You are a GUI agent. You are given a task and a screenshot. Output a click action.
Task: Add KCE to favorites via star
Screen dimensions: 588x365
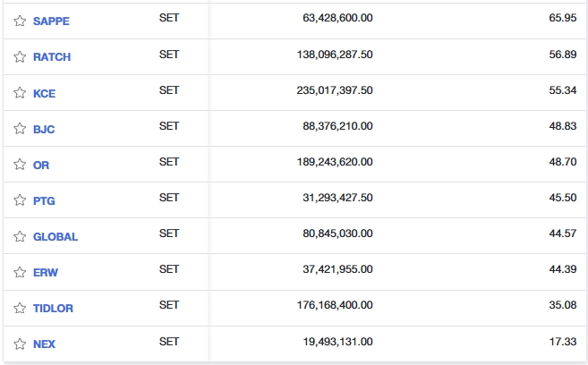tap(20, 92)
